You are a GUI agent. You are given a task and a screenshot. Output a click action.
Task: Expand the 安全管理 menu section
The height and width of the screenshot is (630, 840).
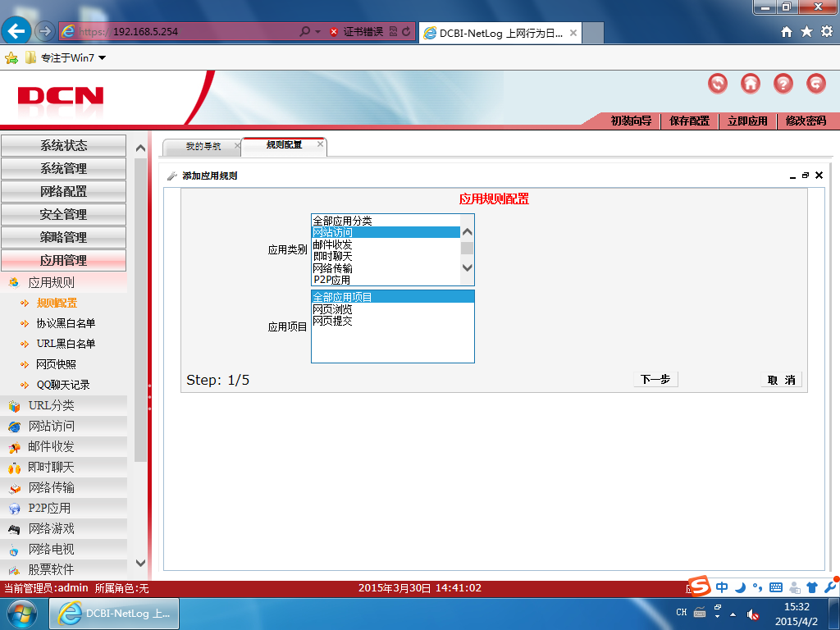[64, 215]
